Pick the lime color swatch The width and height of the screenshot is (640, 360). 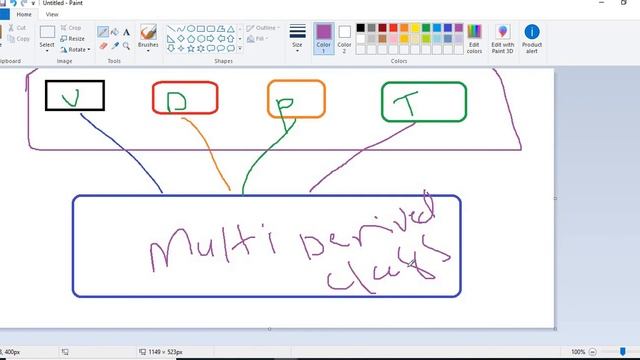(x=426, y=39)
